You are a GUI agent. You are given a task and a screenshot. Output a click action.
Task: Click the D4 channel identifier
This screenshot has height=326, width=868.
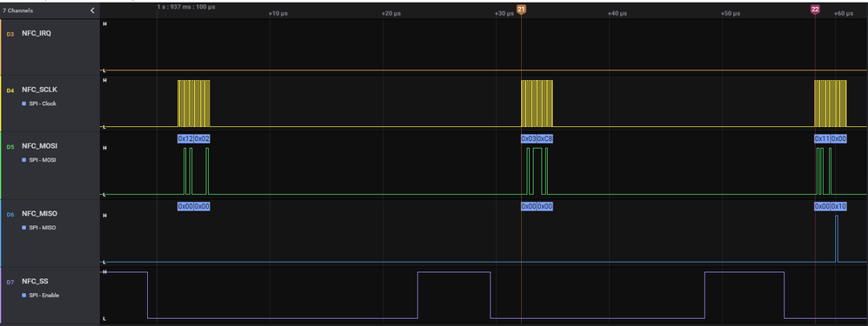point(10,90)
